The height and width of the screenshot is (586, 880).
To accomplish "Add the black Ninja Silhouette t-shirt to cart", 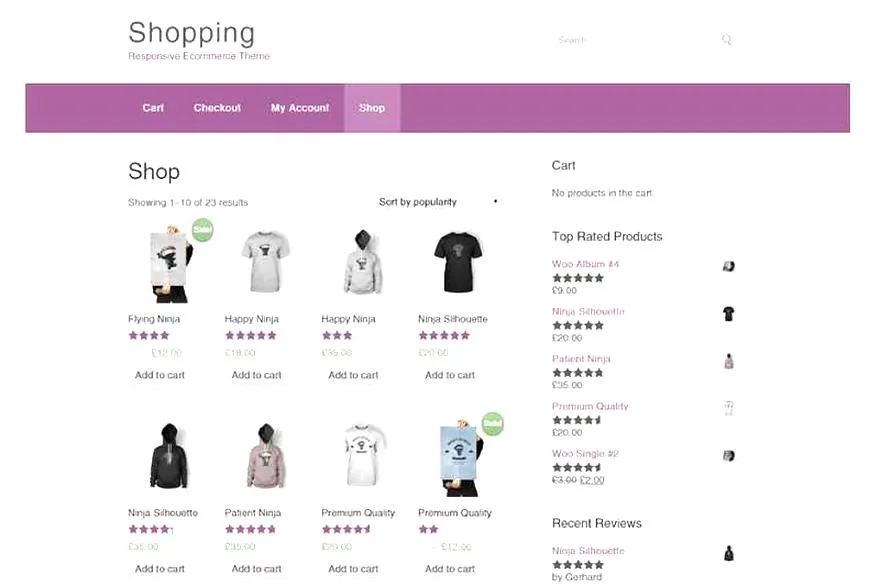I will click(x=450, y=375).
